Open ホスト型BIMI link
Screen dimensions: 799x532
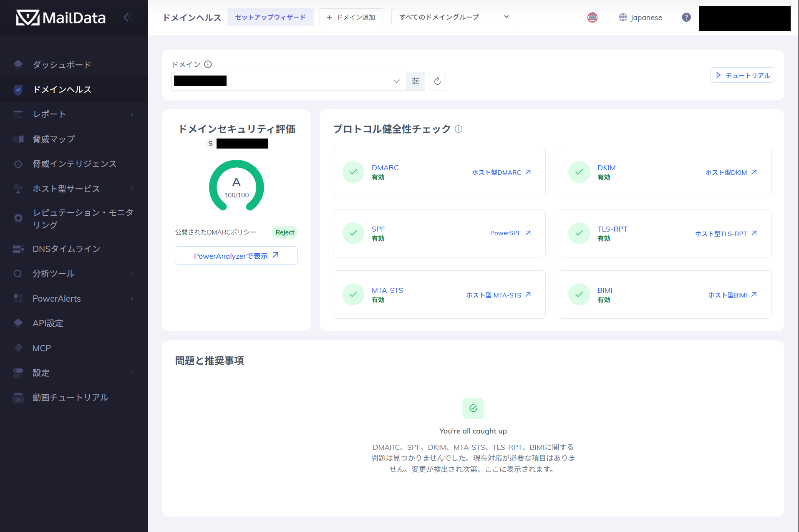coord(732,295)
